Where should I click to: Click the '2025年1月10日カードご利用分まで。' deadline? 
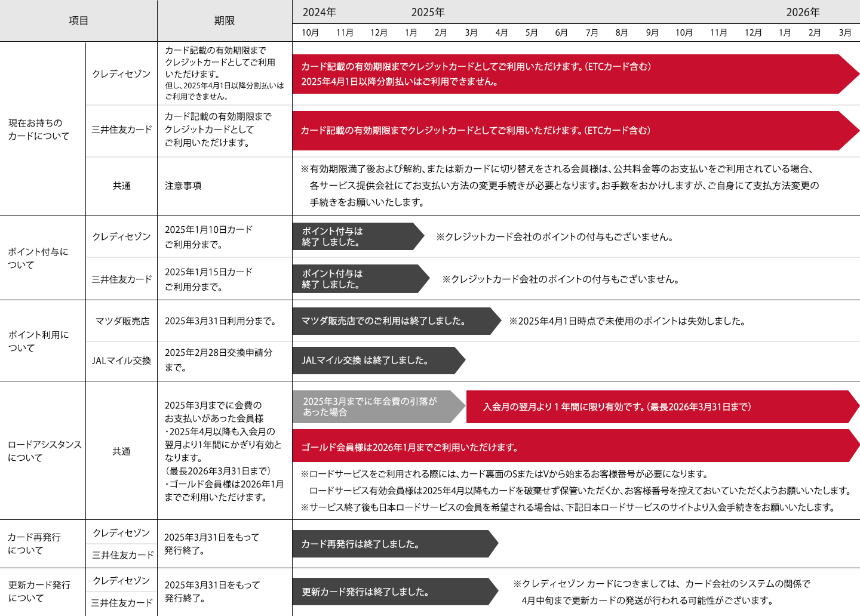click(x=209, y=237)
